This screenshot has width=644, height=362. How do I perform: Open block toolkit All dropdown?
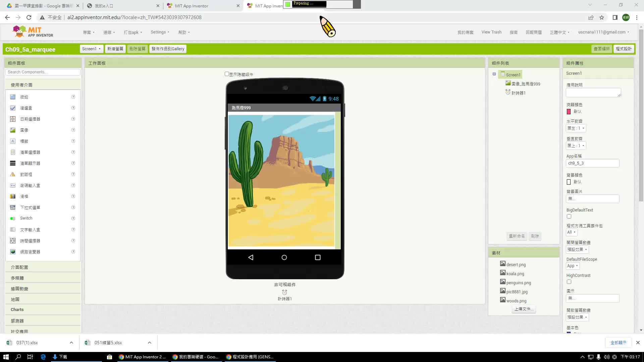(x=572, y=232)
